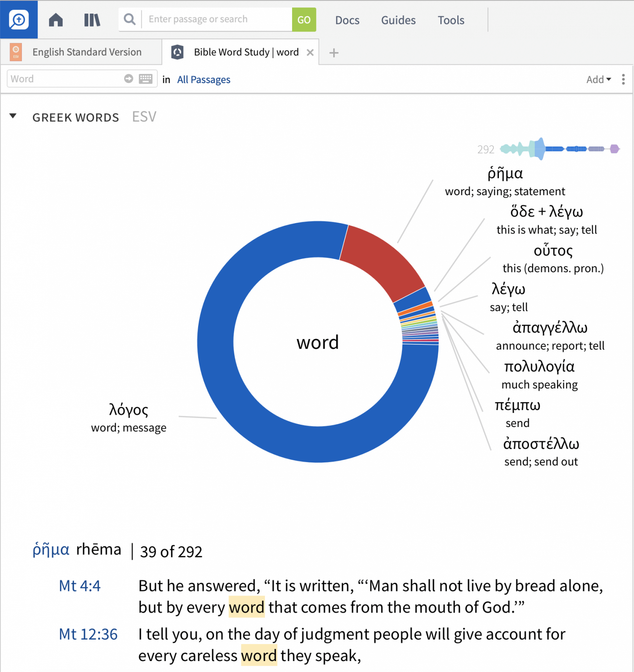
Task: Open the on-screen keyboard icon beside Word field
Action: (146, 79)
